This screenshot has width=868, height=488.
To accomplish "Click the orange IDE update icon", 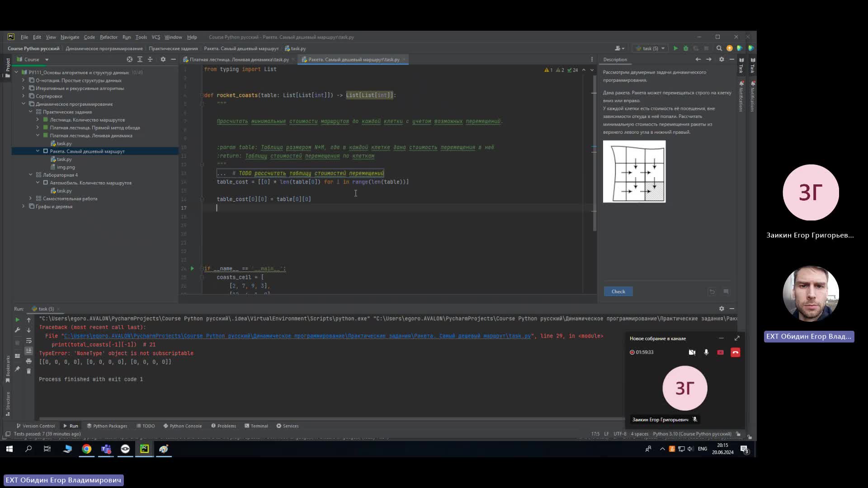I will coord(729,48).
